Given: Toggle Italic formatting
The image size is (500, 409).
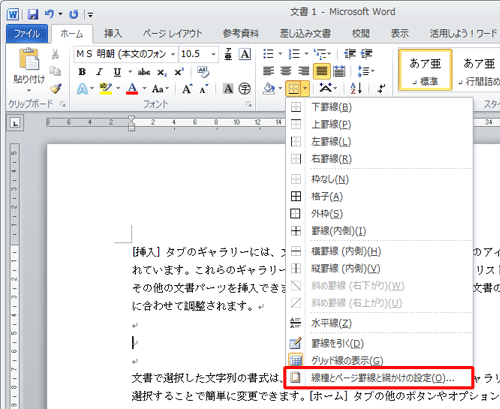Looking at the screenshot, I should [x=99, y=72].
